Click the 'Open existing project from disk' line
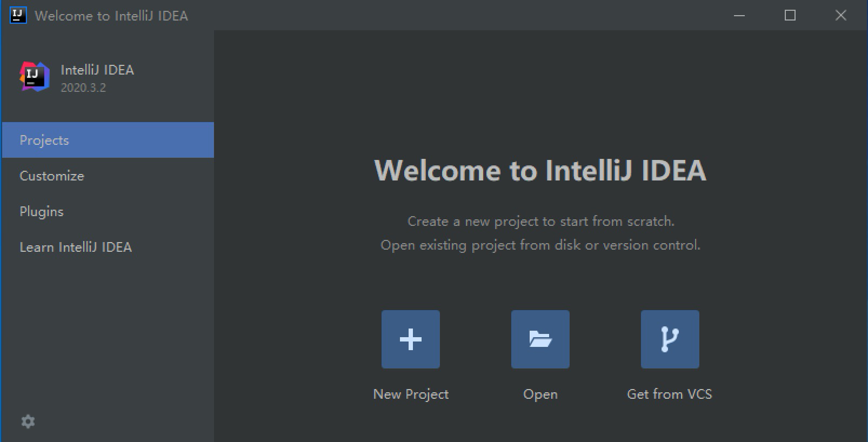 pyautogui.click(x=540, y=245)
